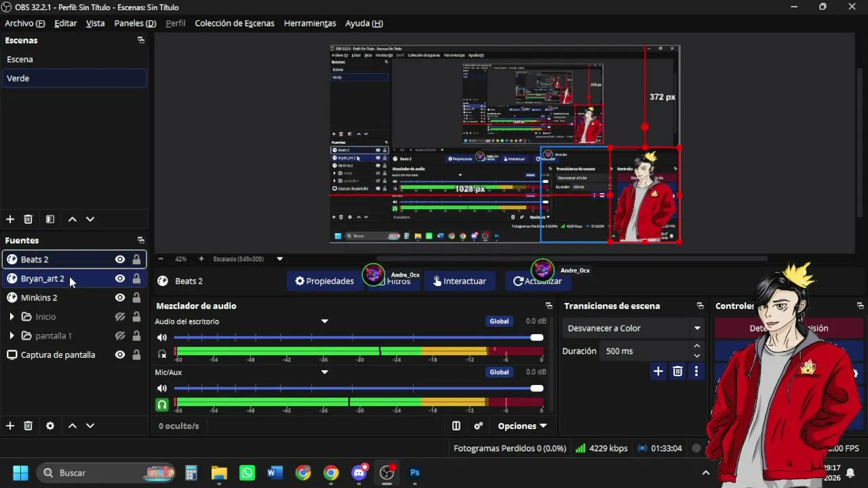Open File Explorer from the taskbar
Image resolution: width=868 pixels, height=488 pixels.
coord(219,472)
